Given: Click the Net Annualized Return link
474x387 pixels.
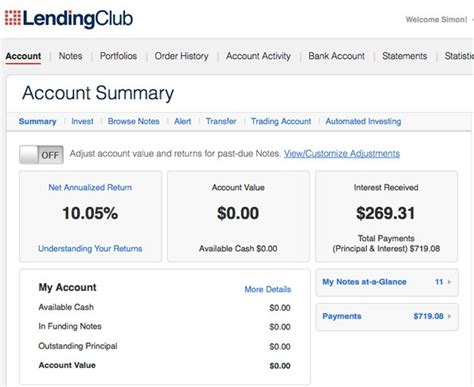Looking at the screenshot, I should pyautogui.click(x=90, y=187).
